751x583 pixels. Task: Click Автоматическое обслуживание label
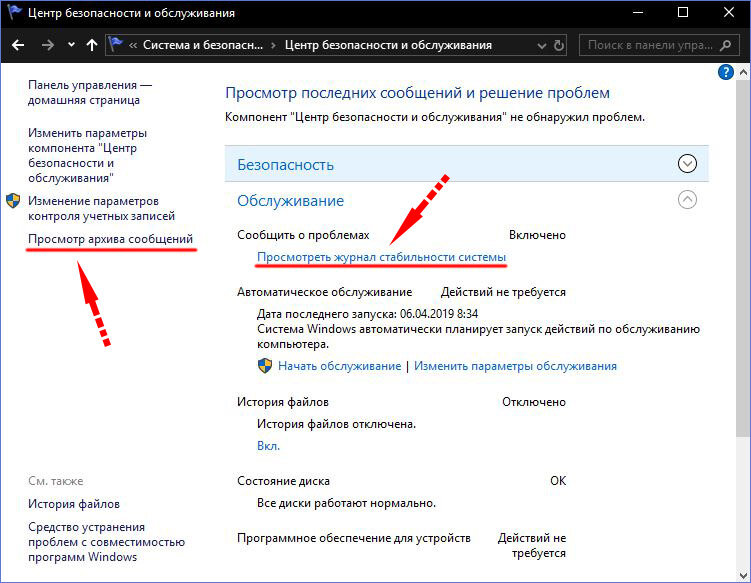[325, 292]
